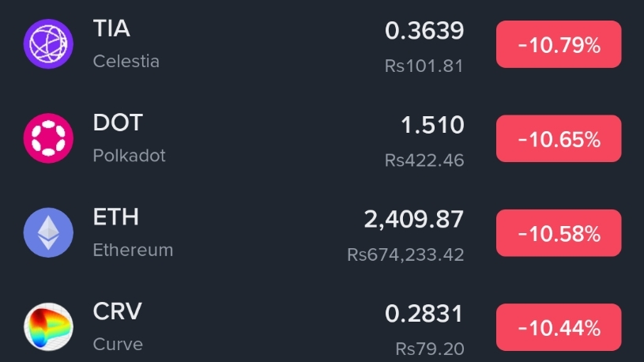This screenshot has height=362, width=644.
Task: Click the Celestia TIA coin icon
Action: (x=49, y=44)
